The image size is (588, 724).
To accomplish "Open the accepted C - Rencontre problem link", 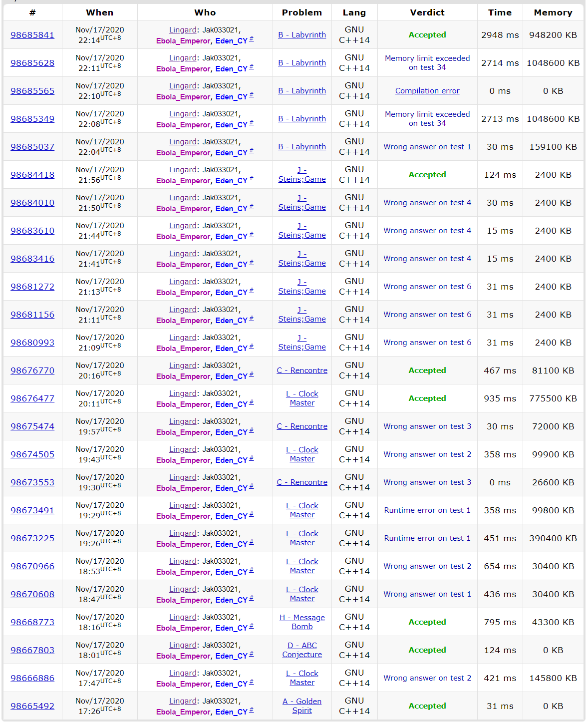I will (x=302, y=370).
